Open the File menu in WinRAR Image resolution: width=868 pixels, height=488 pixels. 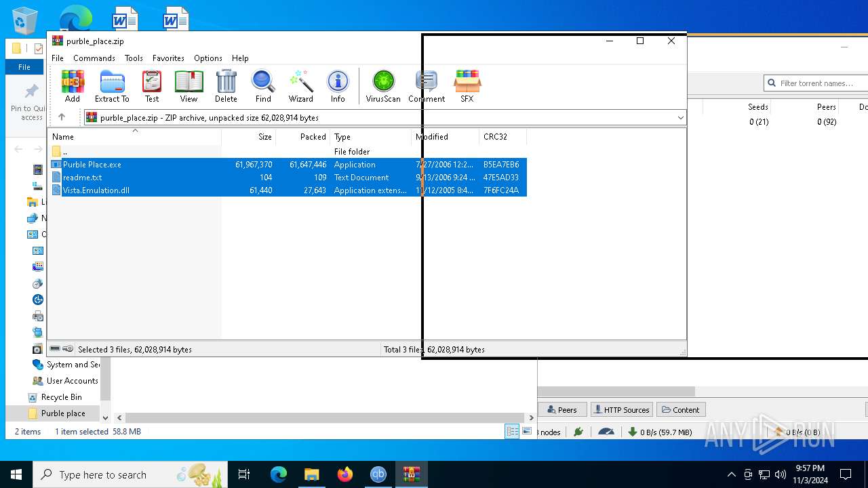(x=58, y=58)
